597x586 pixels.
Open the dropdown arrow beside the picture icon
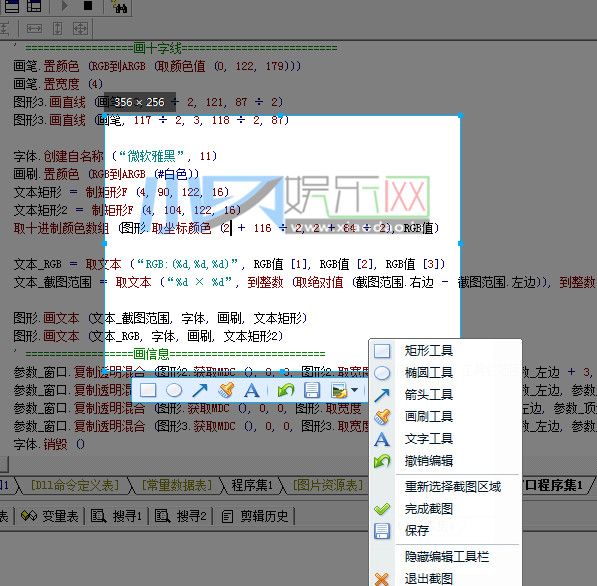coord(354,390)
